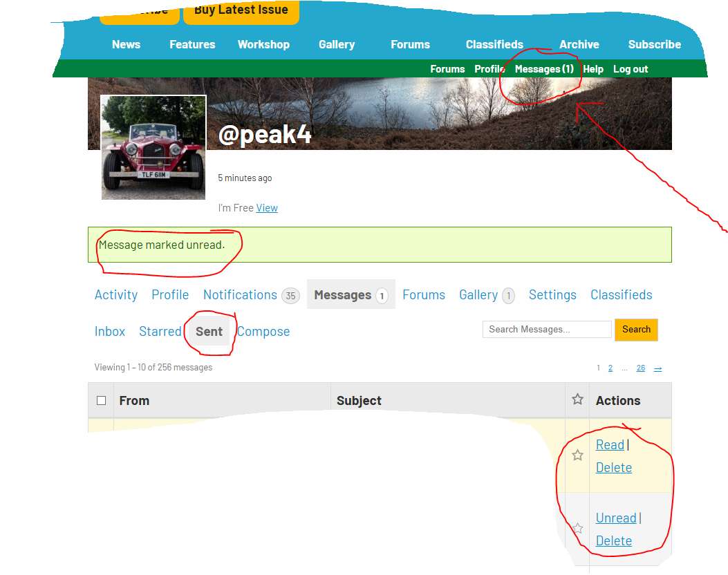Jump to page 26 of messages
728x575 pixels.
pos(641,368)
